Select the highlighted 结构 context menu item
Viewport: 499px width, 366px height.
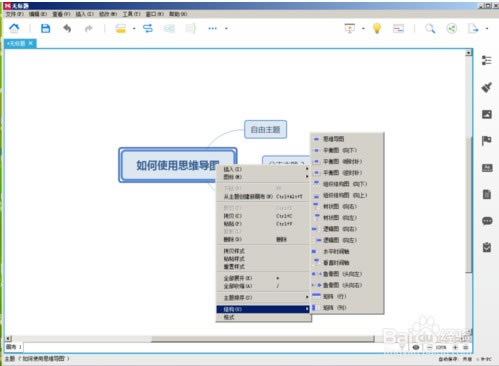coord(264,309)
